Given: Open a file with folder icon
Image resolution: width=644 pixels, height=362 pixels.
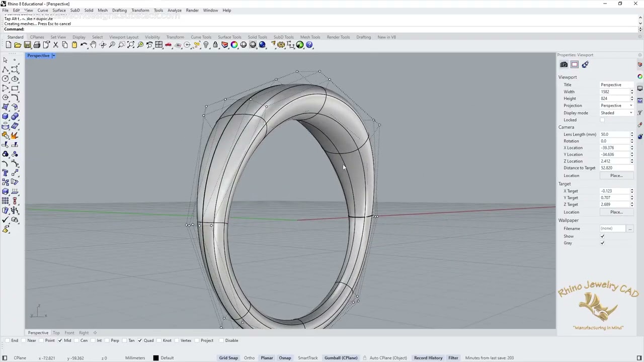Looking at the screenshot, I should coord(18,45).
